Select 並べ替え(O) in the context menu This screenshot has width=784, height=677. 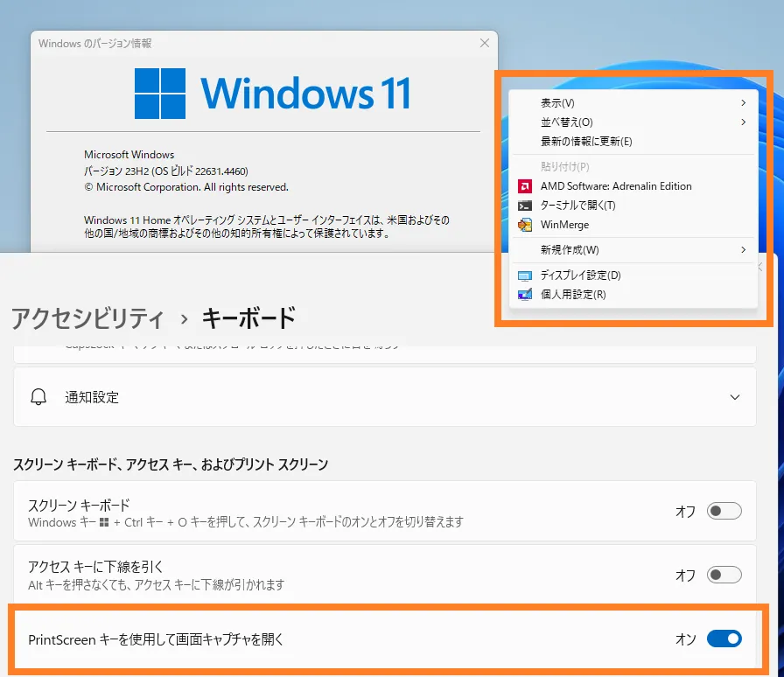(x=633, y=122)
